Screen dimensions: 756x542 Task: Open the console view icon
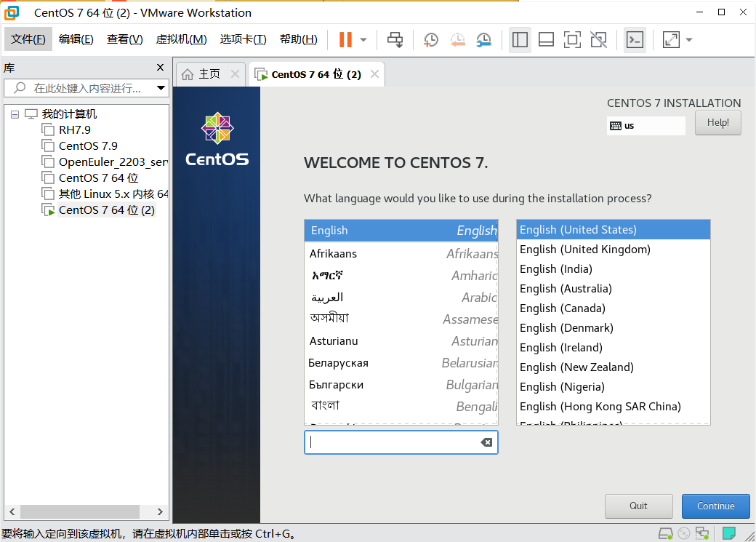tap(635, 39)
